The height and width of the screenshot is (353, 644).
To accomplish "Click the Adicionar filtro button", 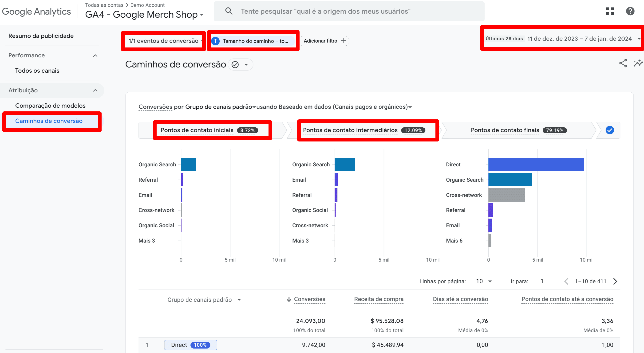I will click(x=324, y=41).
